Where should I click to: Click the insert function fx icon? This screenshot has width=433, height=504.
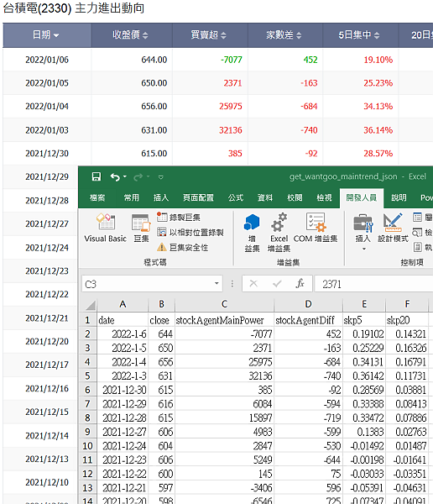point(300,284)
